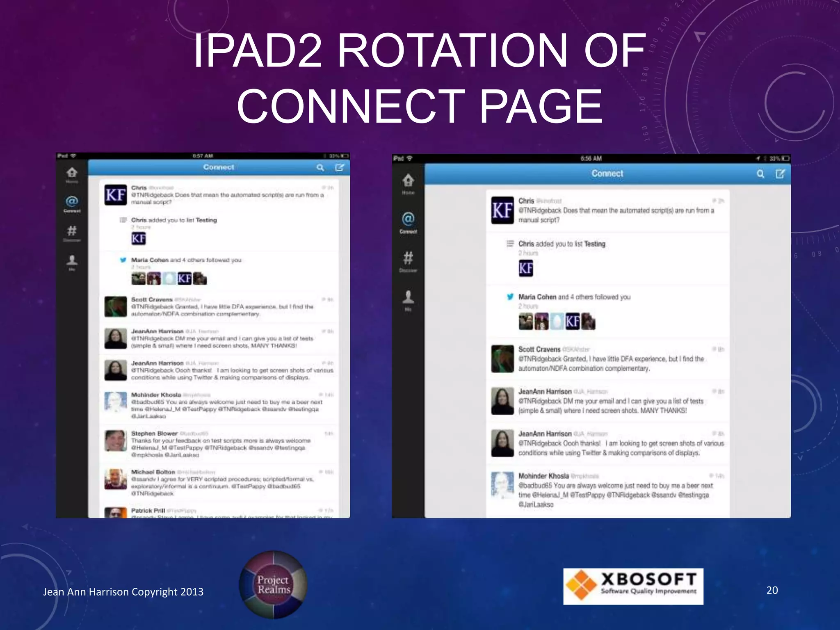Tap Twitter bird beside portrait Maria Cohen notice
Viewport: 840px width, 630px height.
click(123, 260)
